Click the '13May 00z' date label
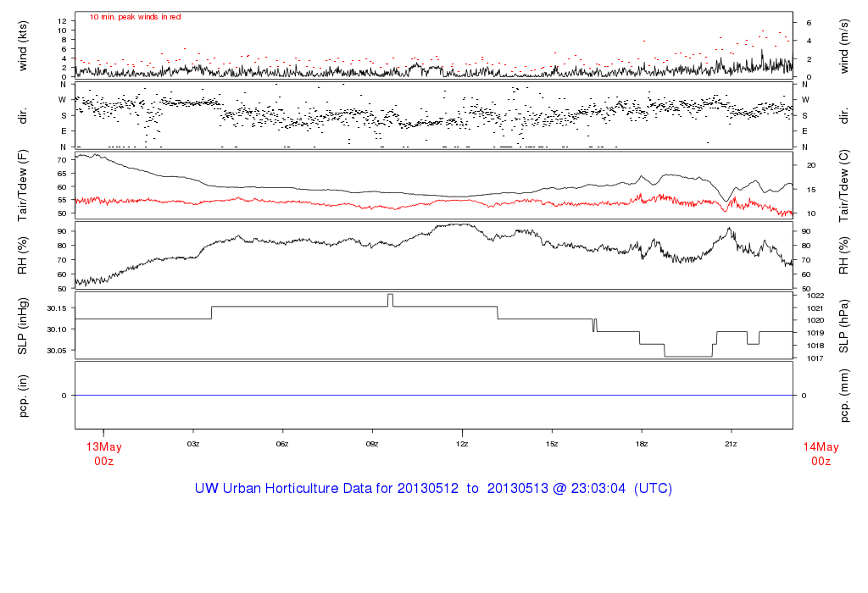Image resolution: width=868 pixels, height=593 pixels. coord(103,453)
